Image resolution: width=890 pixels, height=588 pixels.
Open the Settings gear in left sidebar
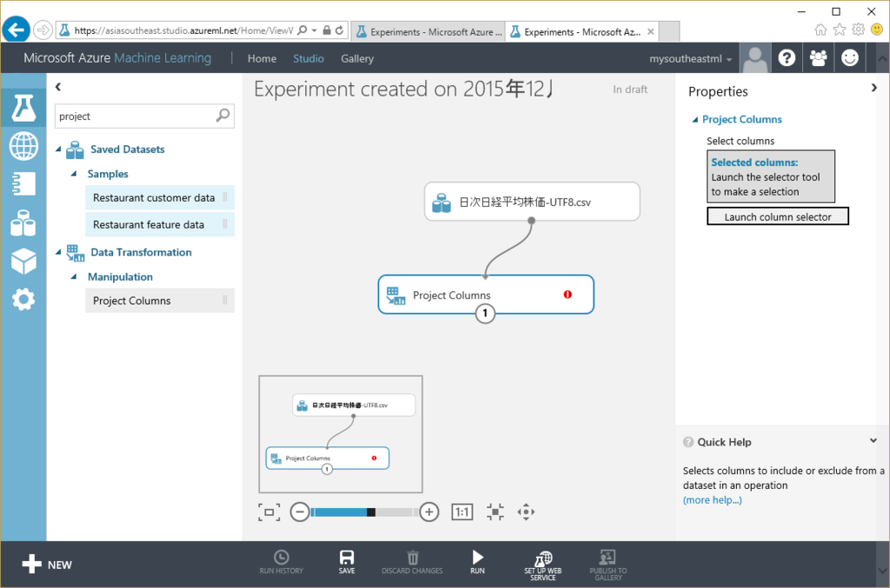23,300
